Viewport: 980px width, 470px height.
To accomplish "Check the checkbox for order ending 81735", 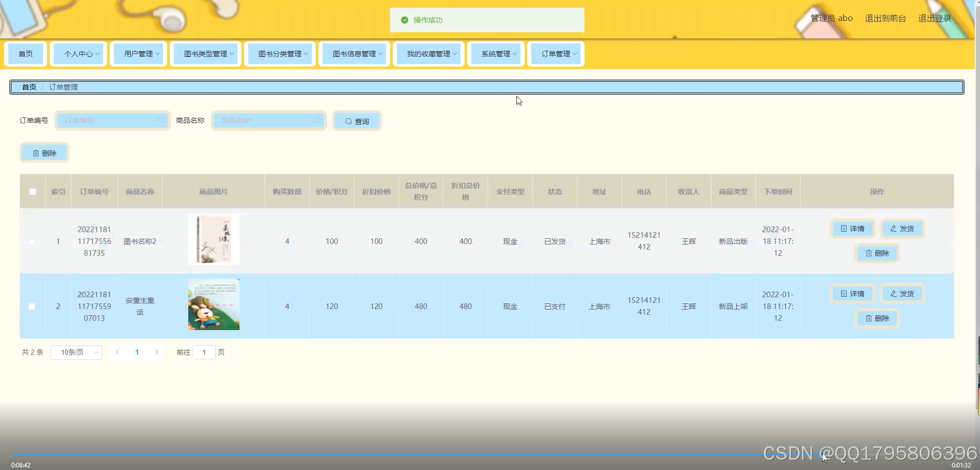I will click(x=32, y=241).
